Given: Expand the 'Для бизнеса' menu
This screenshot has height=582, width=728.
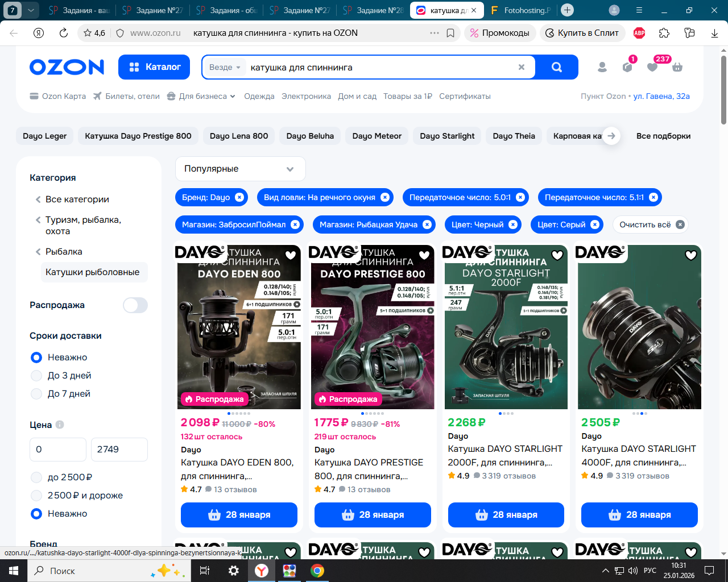Looking at the screenshot, I should pyautogui.click(x=201, y=96).
